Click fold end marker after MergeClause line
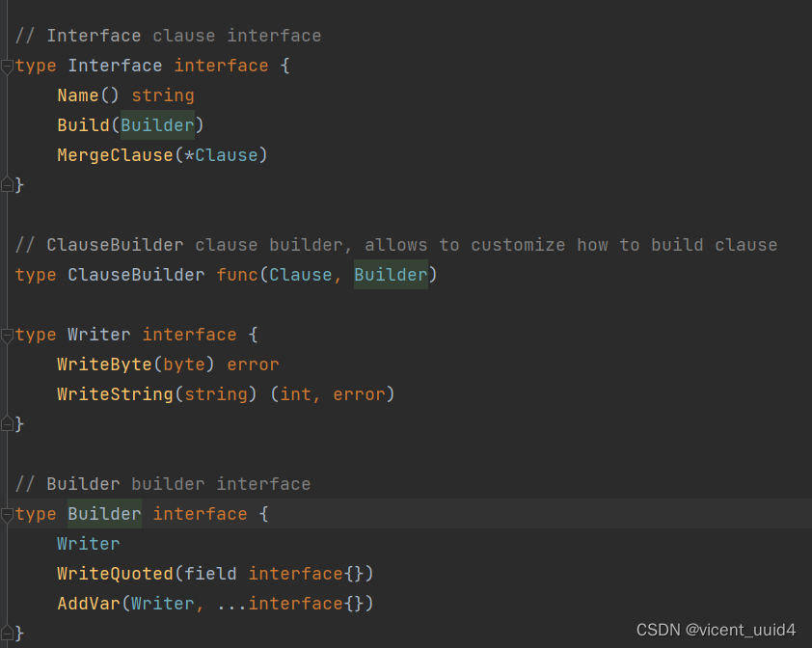The image size is (812, 648). coord(7,185)
